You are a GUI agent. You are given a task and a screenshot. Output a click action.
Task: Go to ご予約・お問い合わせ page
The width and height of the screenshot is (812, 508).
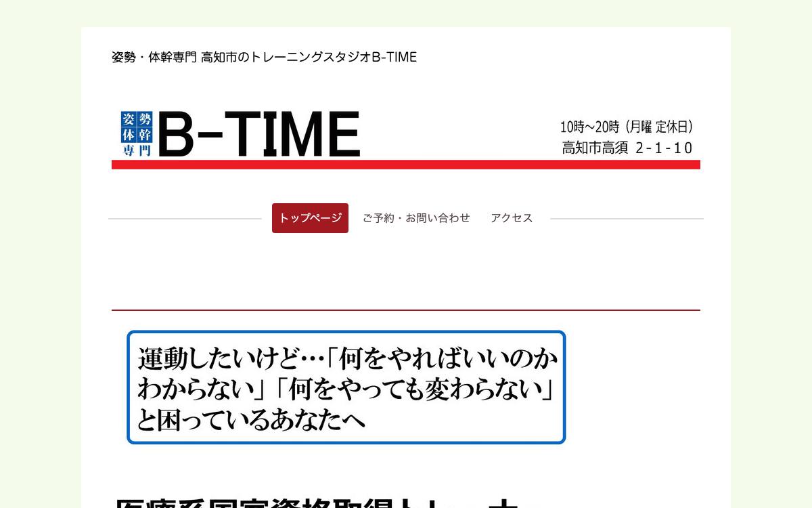[416, 218]
